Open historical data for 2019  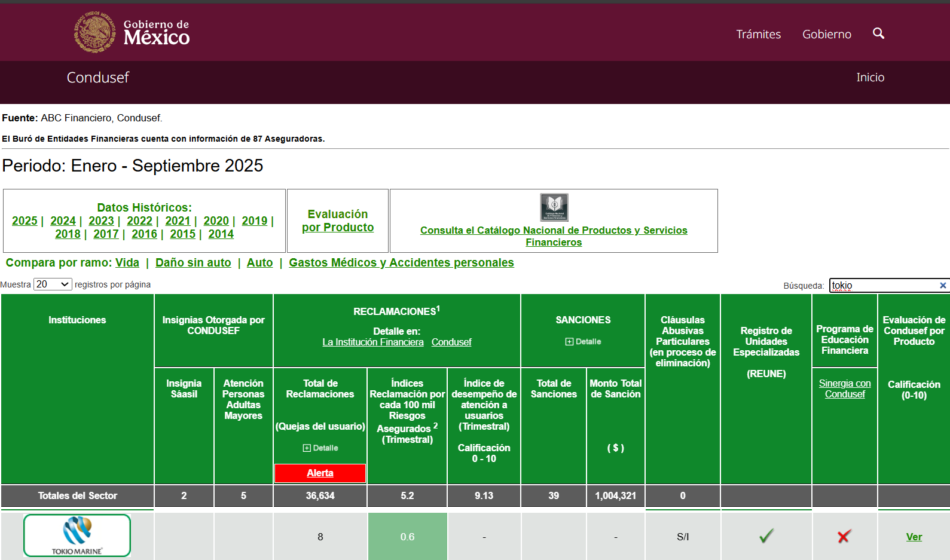pos(254,221)
